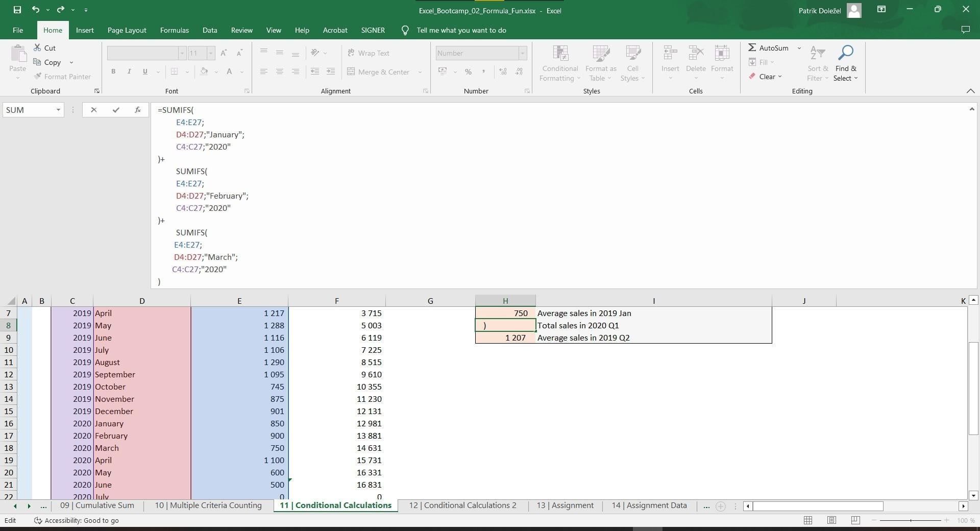
Task: Open Conditional Formatting menu
Action: click(560, 63)
